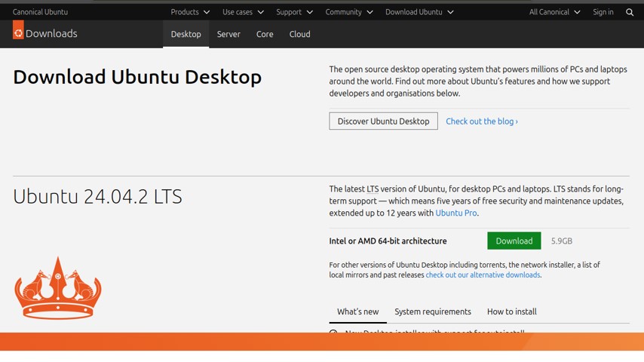This screenshot has width=644, height=362.
Task: Open the Community dropdown
Action: point(349,12)
